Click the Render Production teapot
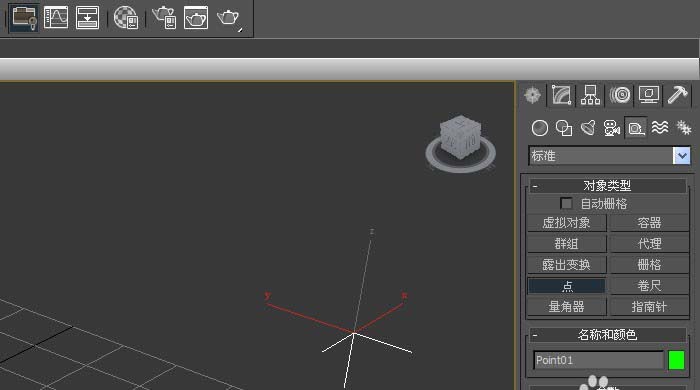Viewport: 700px width, 390px height. pos(229,18)
